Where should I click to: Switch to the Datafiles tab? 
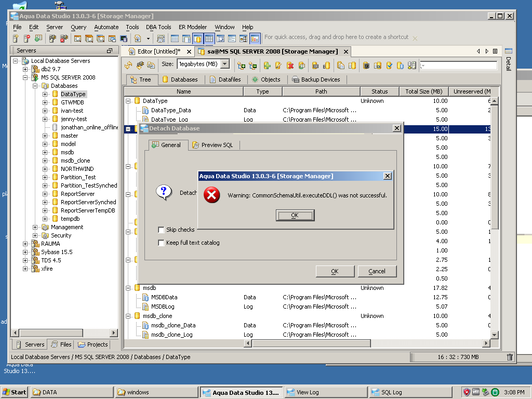pyautogui.click(x=225, y=79)
